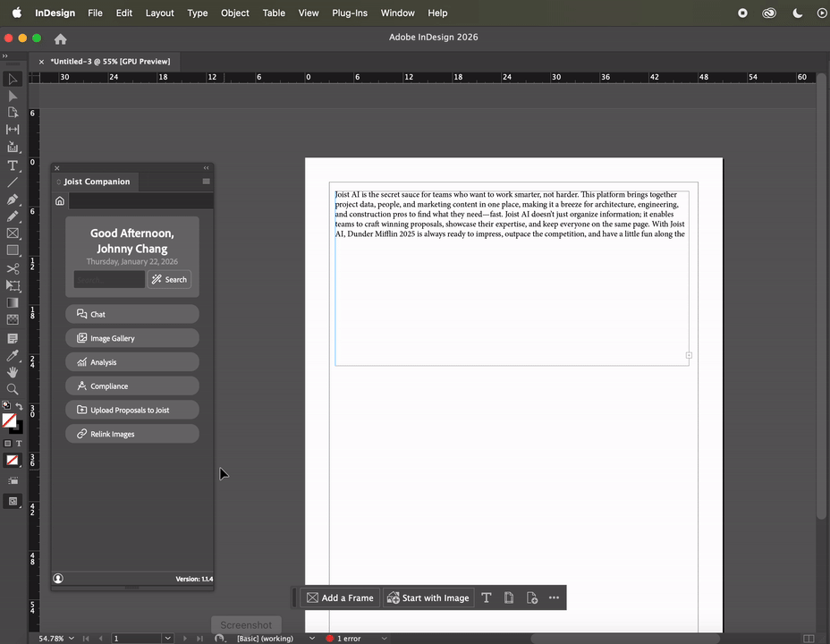The width and height of the screenshot is (830, 644).
Task: Open the Layout menu
Action: tap(160, 13)
